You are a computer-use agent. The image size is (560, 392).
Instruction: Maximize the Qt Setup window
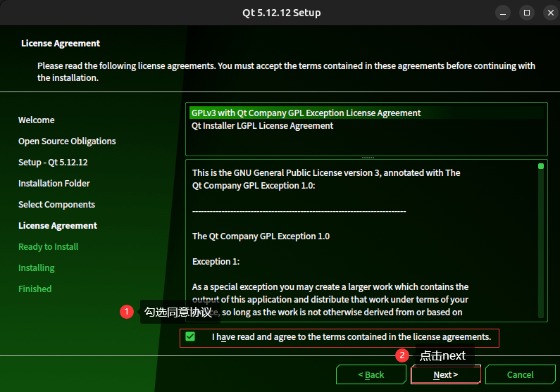[527, 13]
